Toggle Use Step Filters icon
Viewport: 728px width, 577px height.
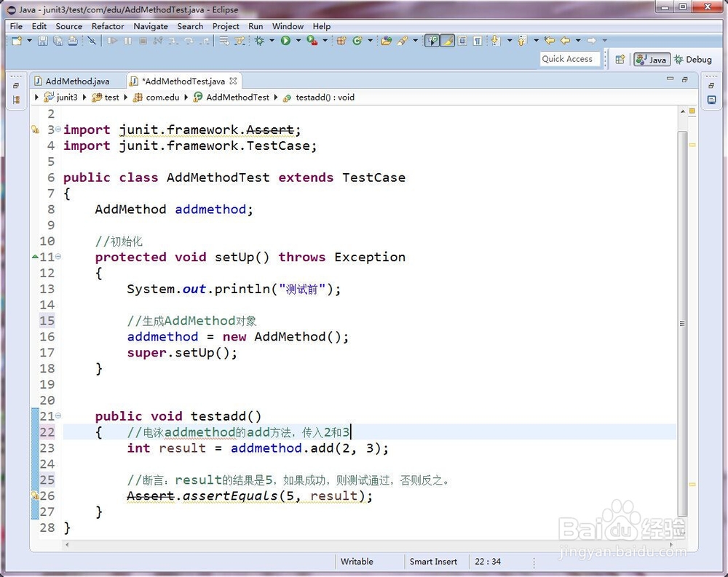pos(240,41)
